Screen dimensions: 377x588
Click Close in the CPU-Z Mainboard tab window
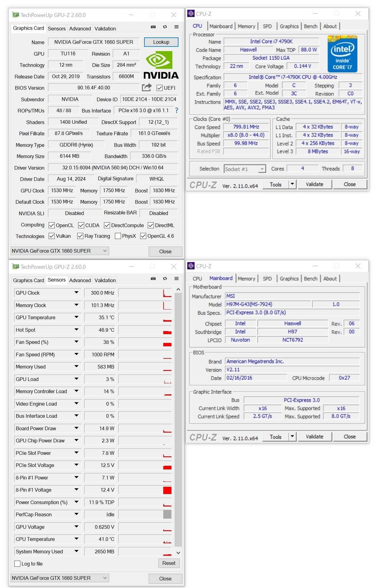tap(350, 437)
